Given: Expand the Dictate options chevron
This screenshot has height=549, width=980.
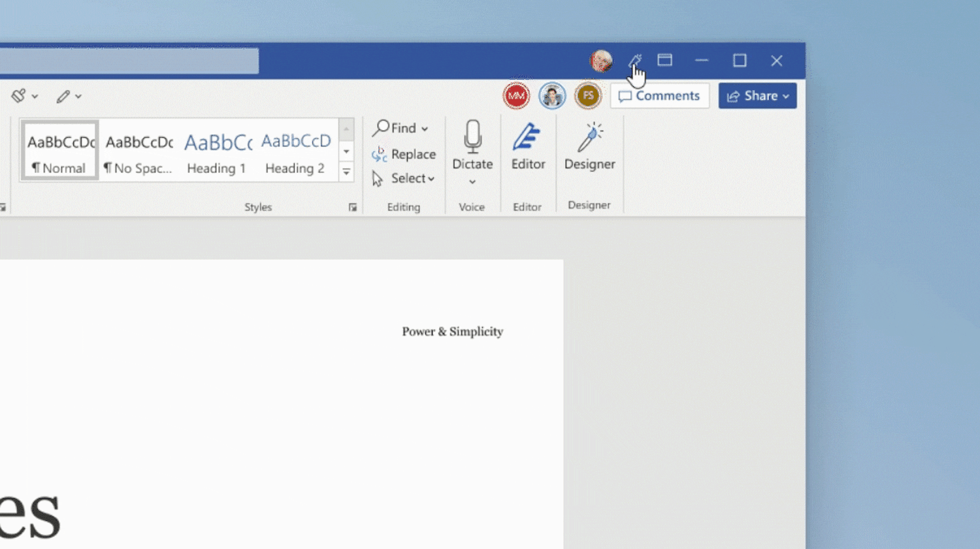Looking at the screenshot, I should click(x=472, y=181).
